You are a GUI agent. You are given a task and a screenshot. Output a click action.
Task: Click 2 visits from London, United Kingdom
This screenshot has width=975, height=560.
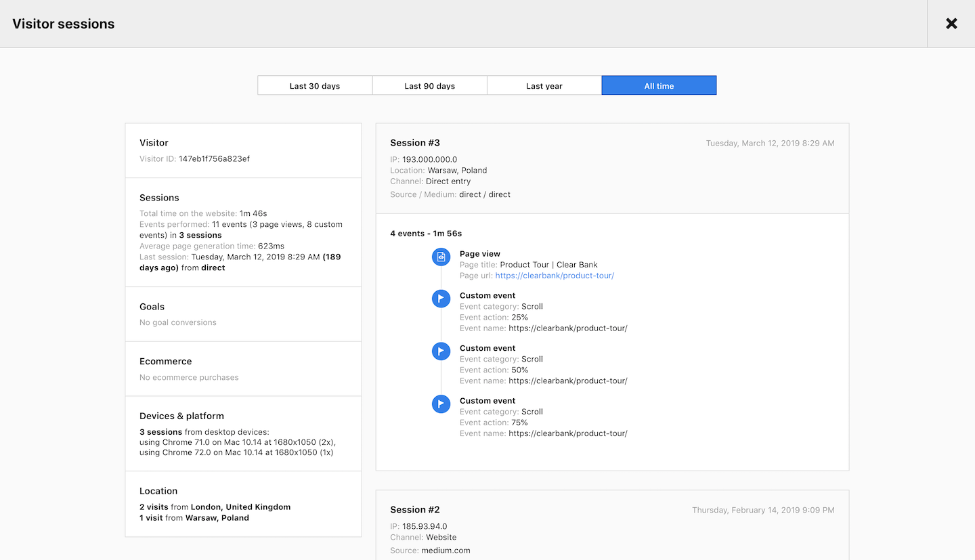pos(215,507)
